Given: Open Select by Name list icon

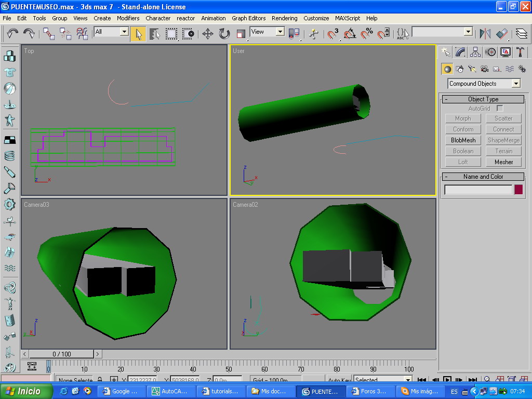Looking at the screenshot, I should pyautogui.click(x=155, y=34).
